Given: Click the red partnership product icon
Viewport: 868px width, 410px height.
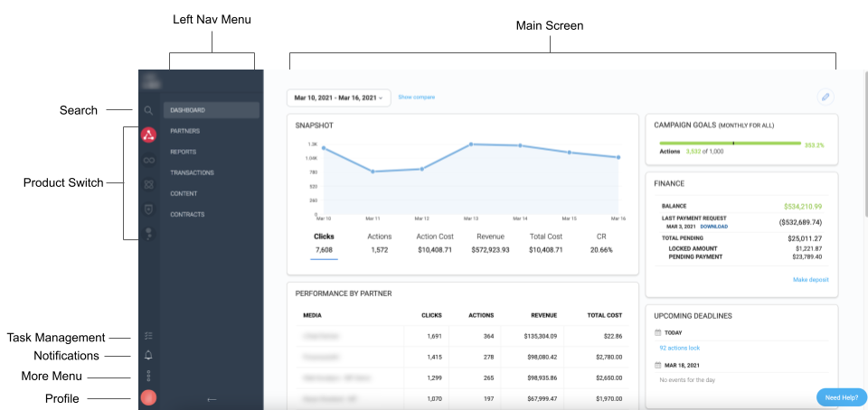Looking at the screenshot, I should tap(148, 135).
